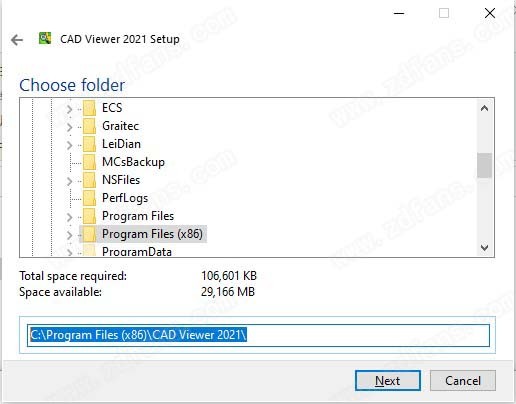Click the scroll down arrow in folder tree
This screenshot has width=516, height=404.
pos(484,248)
